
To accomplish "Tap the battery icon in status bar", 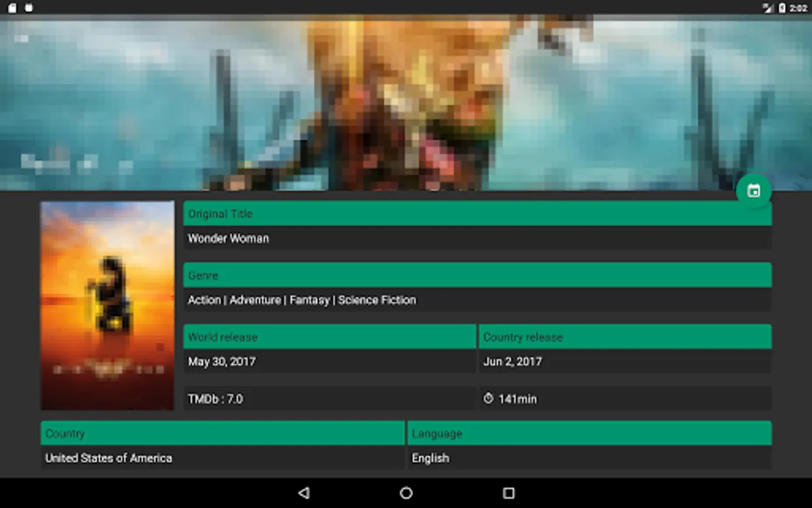I will [x=782, y=8].
